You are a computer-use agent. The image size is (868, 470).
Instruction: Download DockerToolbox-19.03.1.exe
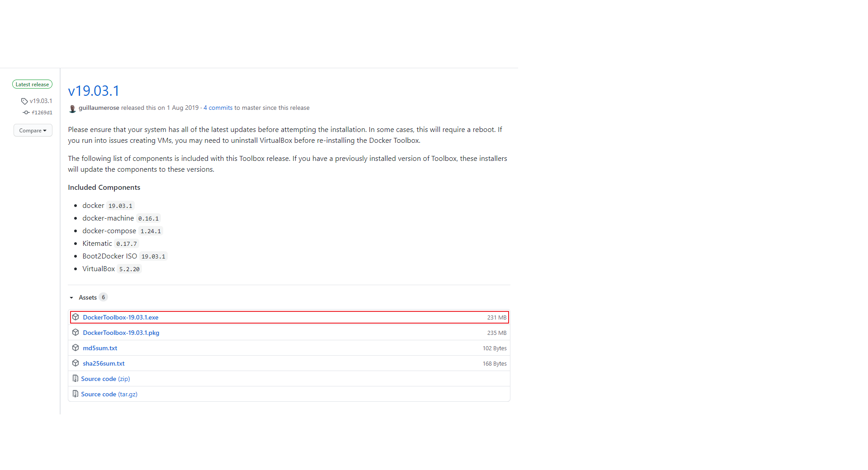(x=120, y=317)
